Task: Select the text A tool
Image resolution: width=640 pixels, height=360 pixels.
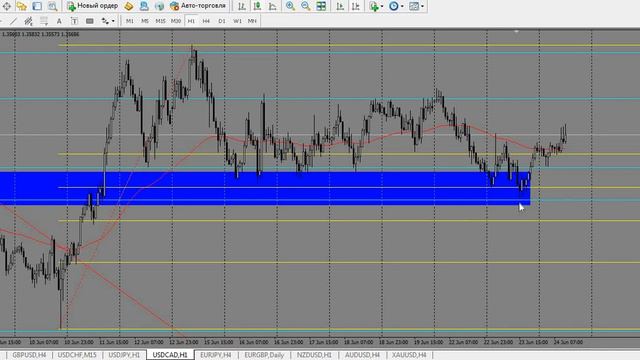Action: click(59, 21)
